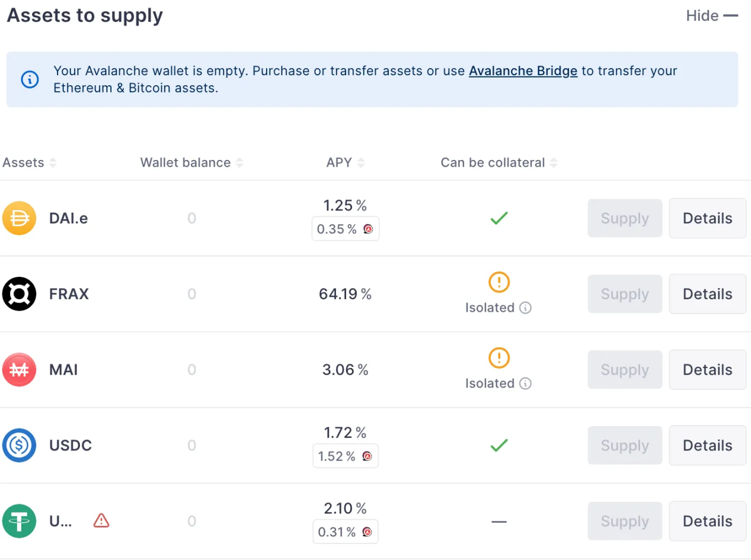Select the DAI.e token icon

tap(20, 218)
